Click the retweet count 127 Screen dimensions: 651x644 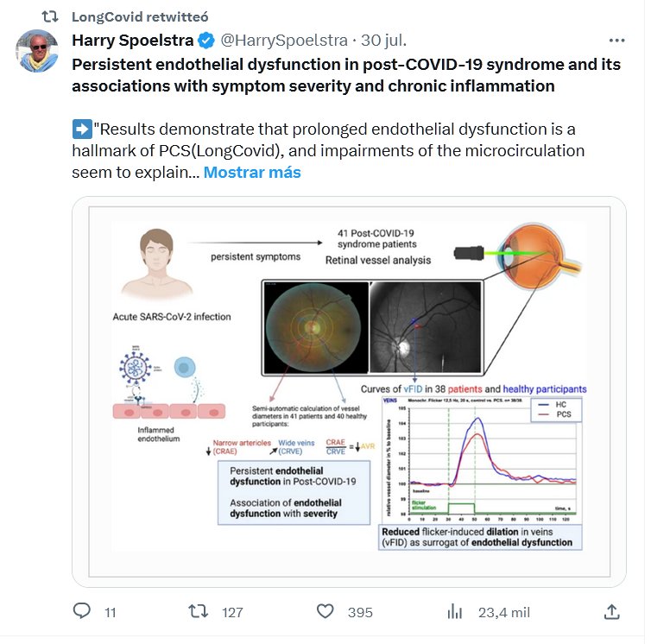point(232,612)
